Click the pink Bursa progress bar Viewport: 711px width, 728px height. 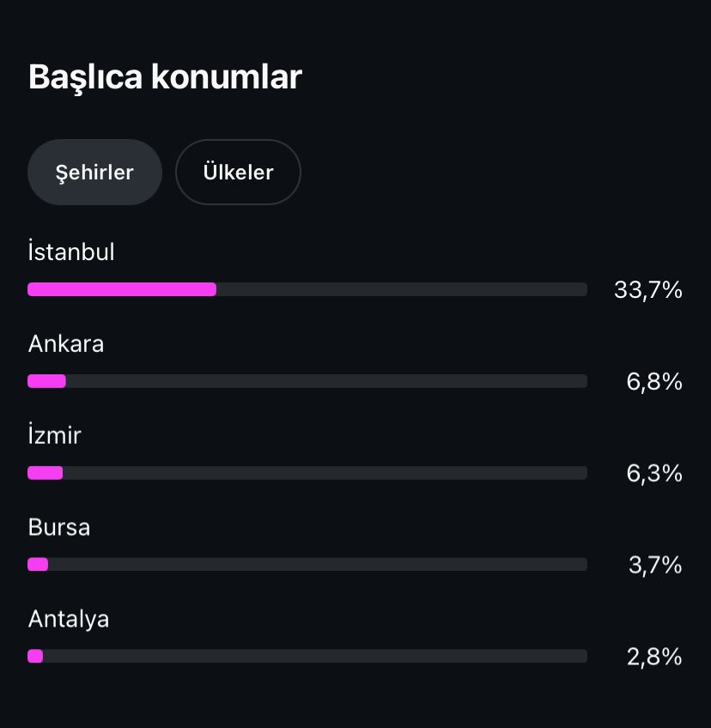[x=38, y=564]
